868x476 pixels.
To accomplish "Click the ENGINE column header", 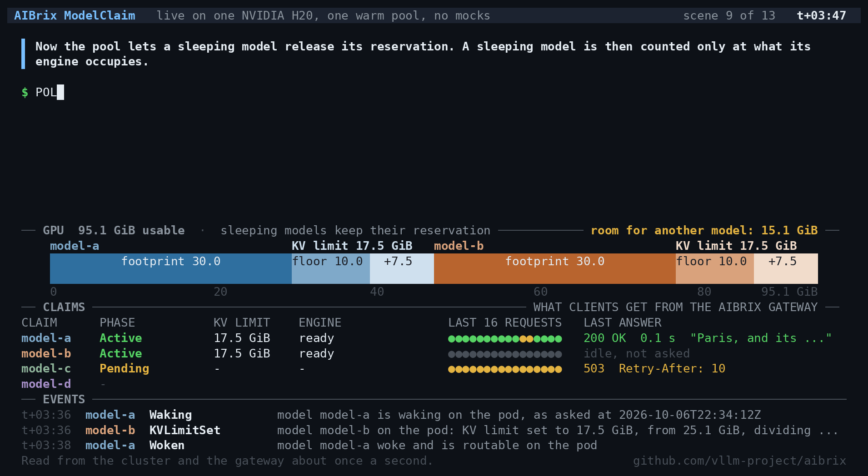I will (320, 322).
